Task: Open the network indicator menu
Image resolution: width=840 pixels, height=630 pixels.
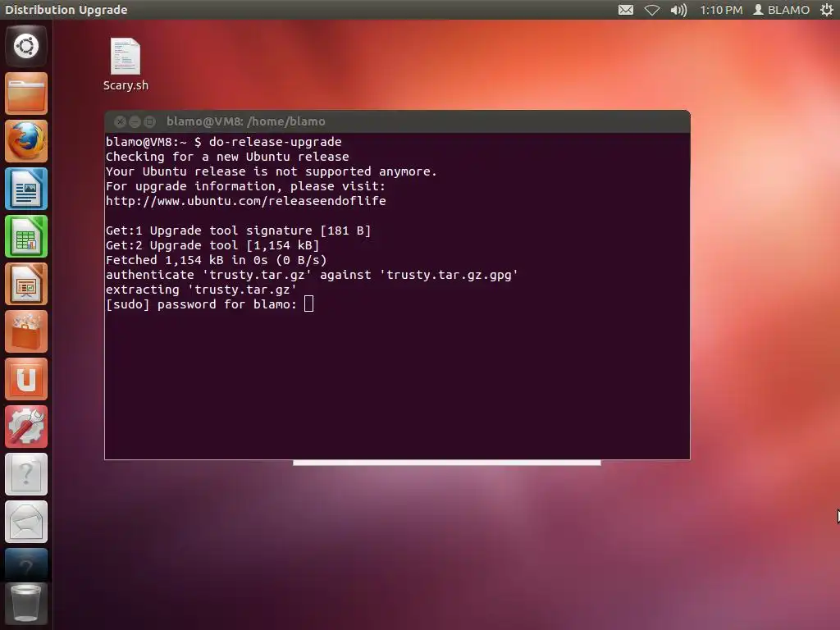Action: [x=652, y=10]
